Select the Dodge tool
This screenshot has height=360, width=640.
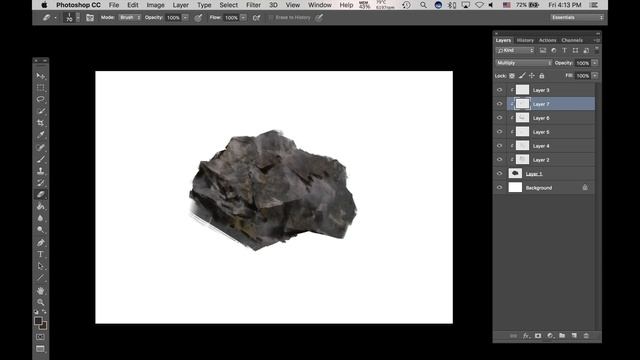40,230
